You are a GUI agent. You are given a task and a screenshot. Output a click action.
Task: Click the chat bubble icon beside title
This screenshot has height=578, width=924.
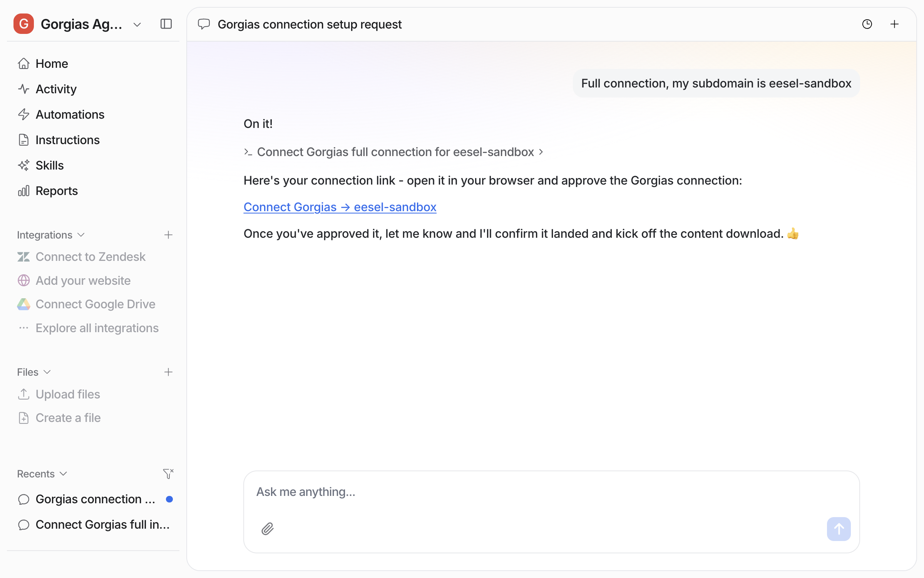click(204, 24)
